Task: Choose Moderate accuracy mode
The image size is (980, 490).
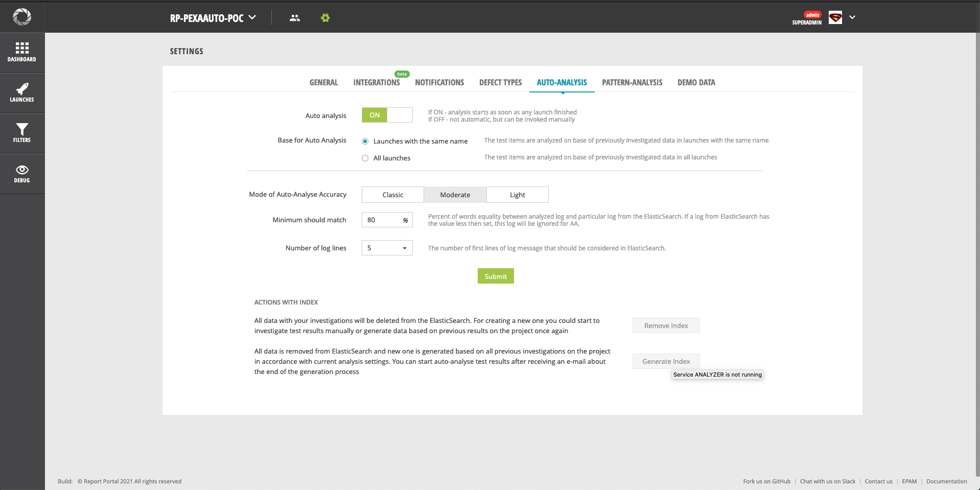Action: click(x=455, y=195)
